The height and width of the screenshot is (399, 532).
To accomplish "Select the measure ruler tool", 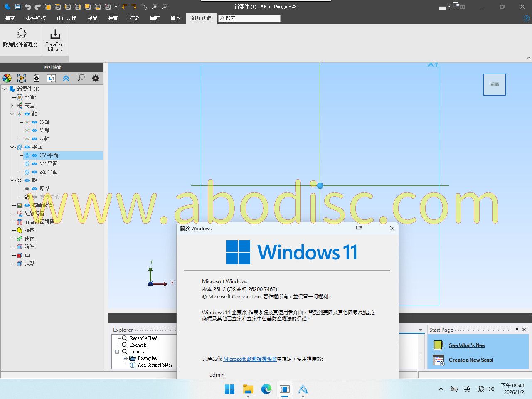I will click(144, 7).
